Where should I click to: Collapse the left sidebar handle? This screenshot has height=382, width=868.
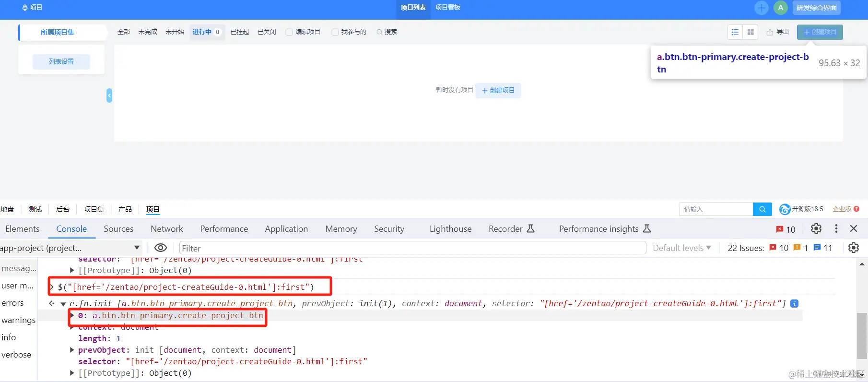[x=109, y=95]
